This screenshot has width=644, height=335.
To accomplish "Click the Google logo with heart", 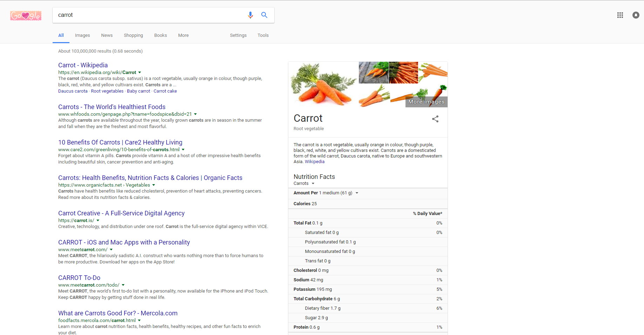I will [x=26, y=15].
